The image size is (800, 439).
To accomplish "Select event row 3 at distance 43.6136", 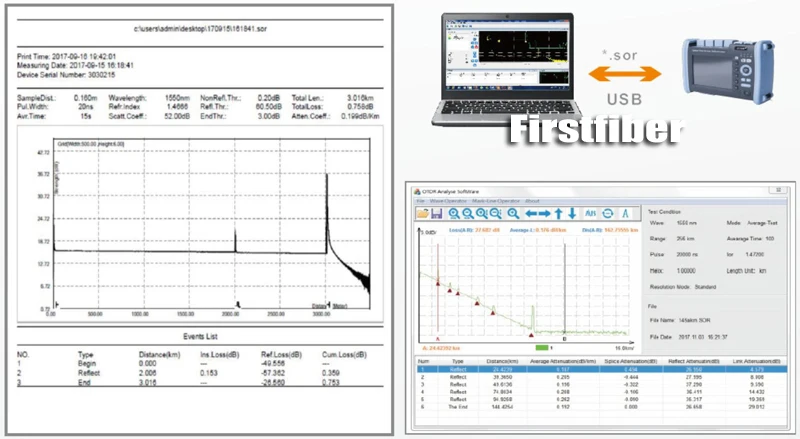I will (601, 384).
